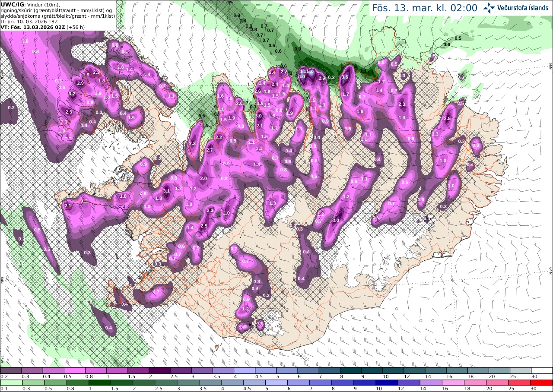Image resolution: width=553 pixels, height=392 pixels.
Task: Click the forecast time Fös. 13. mar. kl. 02:00
Action: coord(425,8)
